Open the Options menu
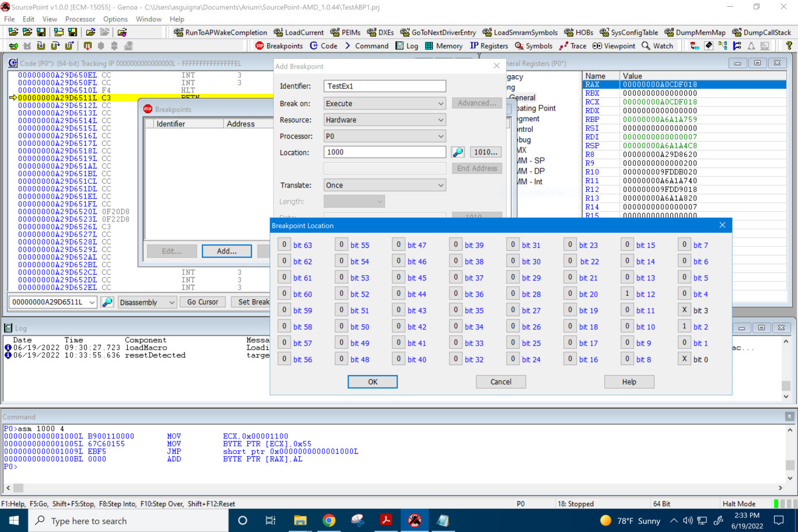This screenshot has width=798, height=532. [115, 19]
